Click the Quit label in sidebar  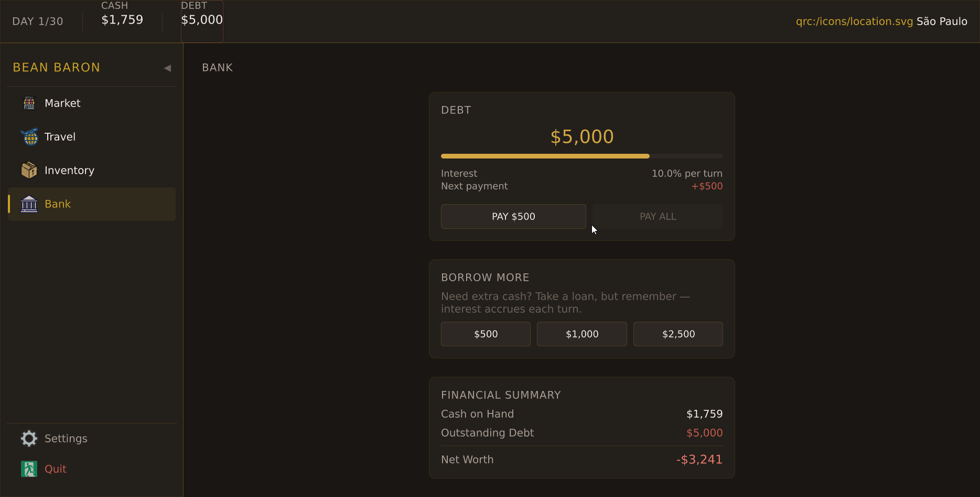(x=56, y=469)
